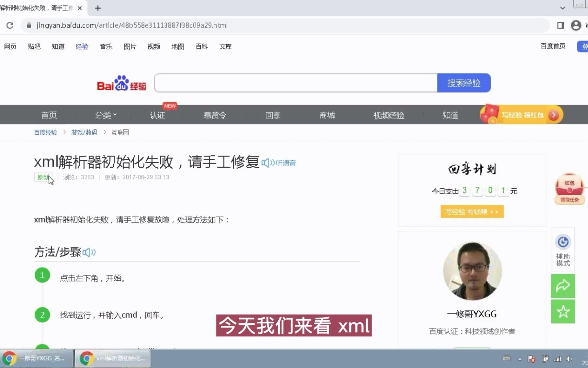Click the green 原创 badge
Screen dimensions: 588x368
[x=43, y=177]
